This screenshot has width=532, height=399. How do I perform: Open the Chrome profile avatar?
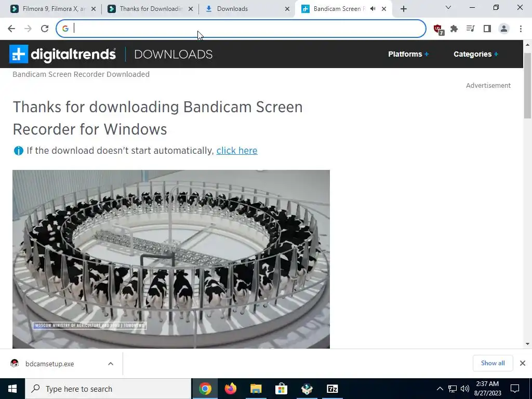coord(504,29)
